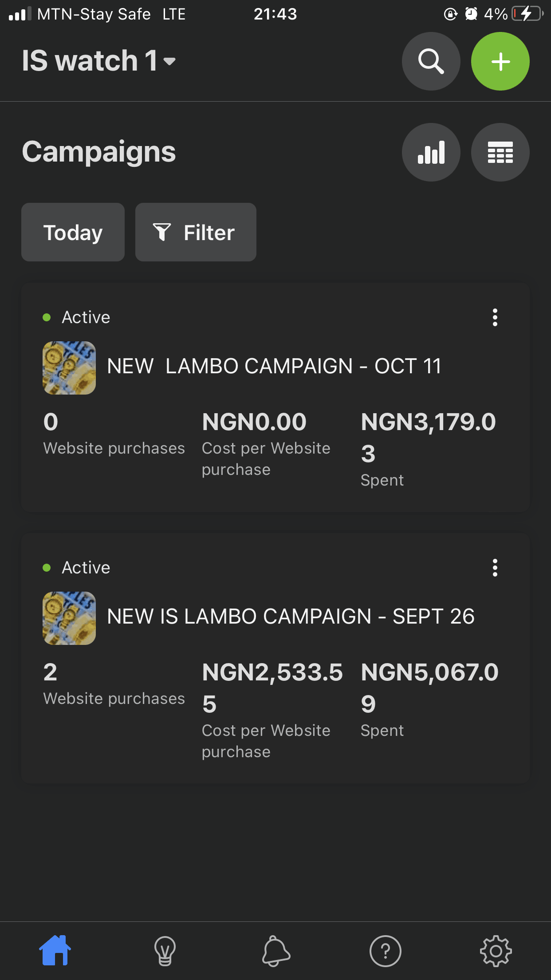Switch to bar chart view
551x980 pixels.
(431, 152)
